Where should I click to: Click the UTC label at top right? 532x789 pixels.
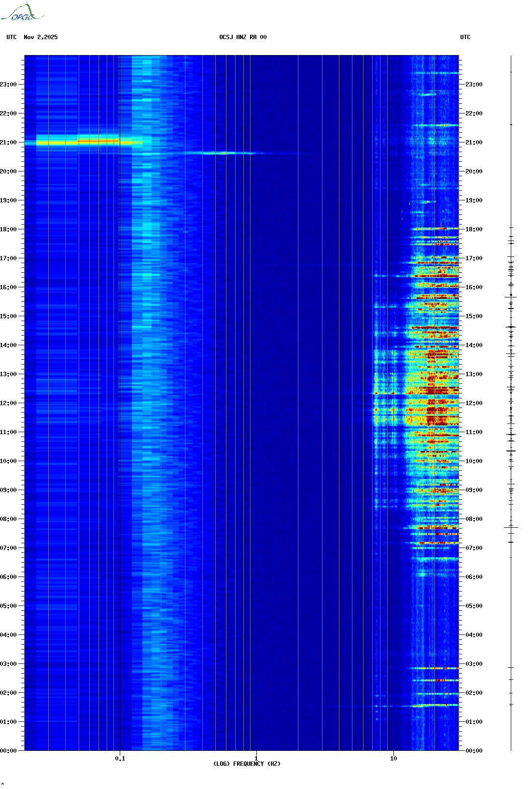pos(465,37)
